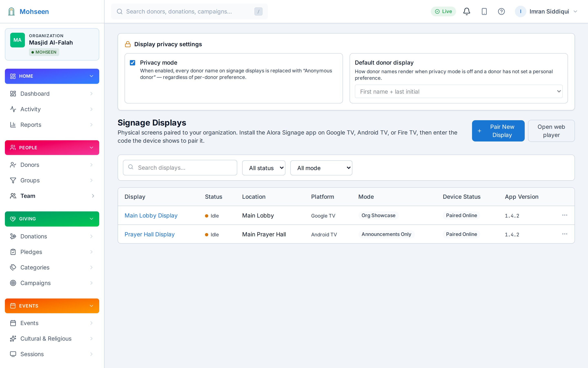Screen dimensions: 588x368
Task: Click the Cultural & Religious sparkle icon
Action: [13, 339]
